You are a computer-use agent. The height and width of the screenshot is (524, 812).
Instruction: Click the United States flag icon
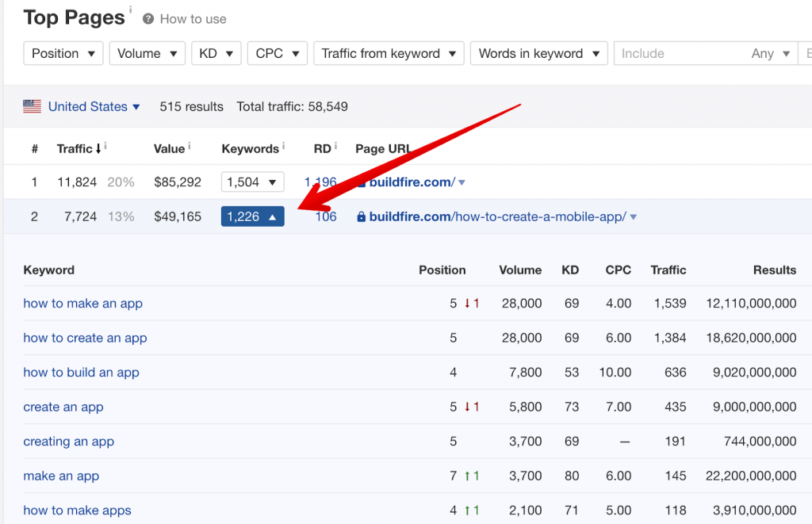[x=32, y=105]
